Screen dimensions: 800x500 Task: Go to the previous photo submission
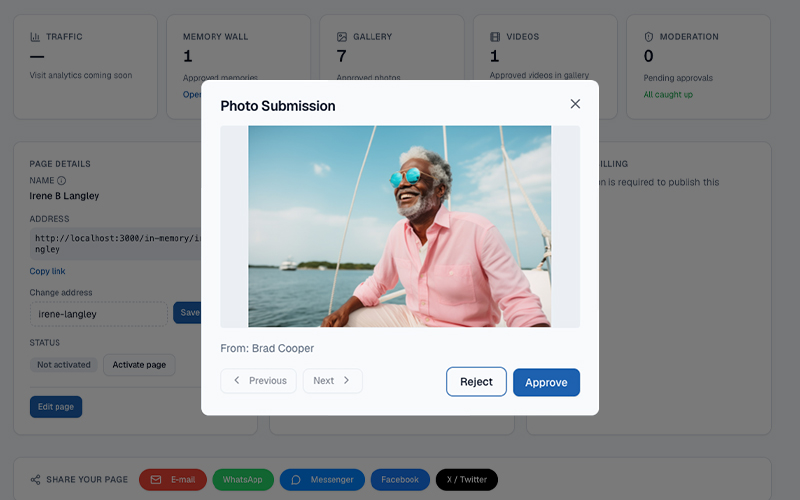click(258, 381)
